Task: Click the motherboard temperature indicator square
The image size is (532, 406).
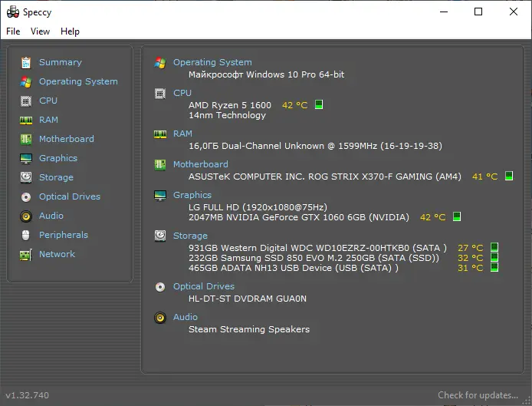Action: (509, 176)
